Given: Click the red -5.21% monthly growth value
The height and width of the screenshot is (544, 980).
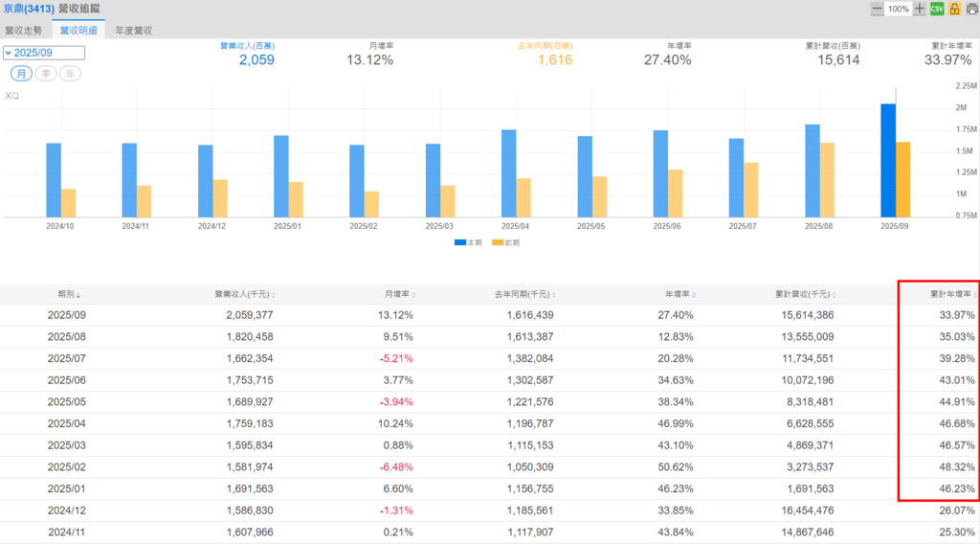Looking at the screenshot, I should coord(396,359).
